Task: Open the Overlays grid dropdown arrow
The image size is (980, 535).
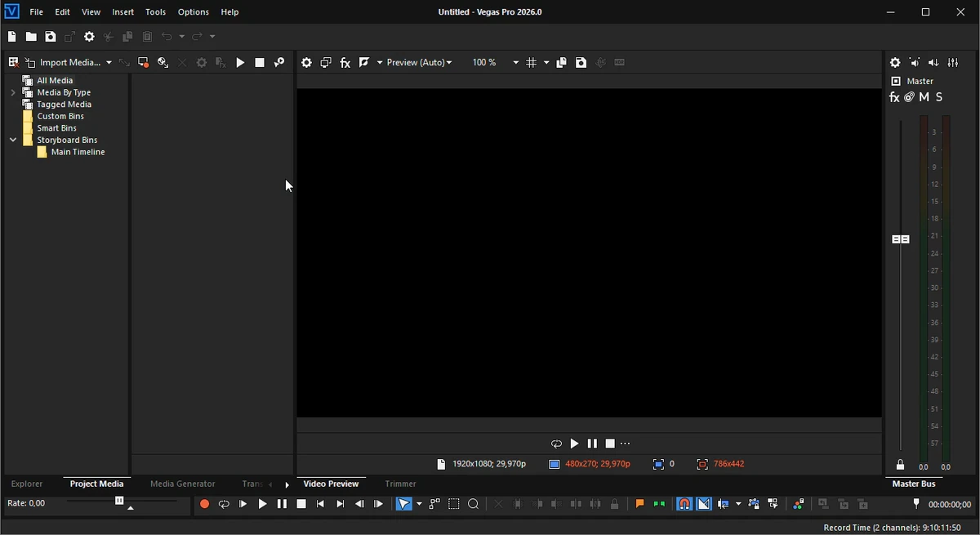Action: click(x=546, y=63)
